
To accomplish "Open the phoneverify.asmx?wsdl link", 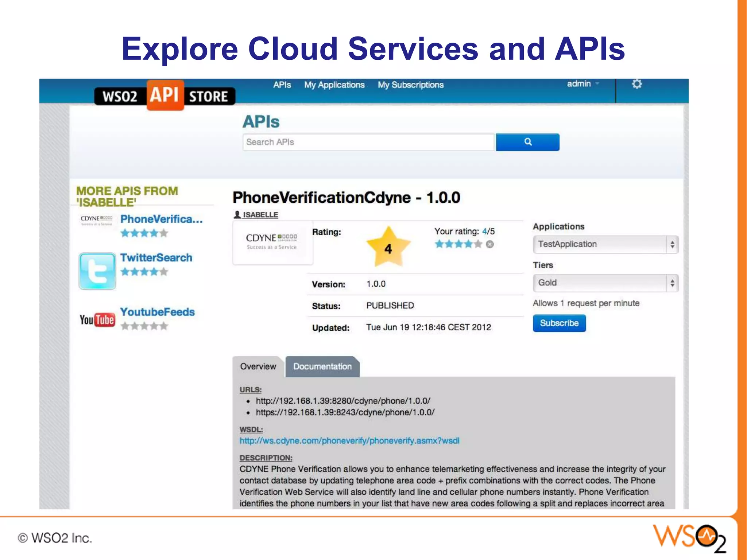I will (x=349, y=441).
